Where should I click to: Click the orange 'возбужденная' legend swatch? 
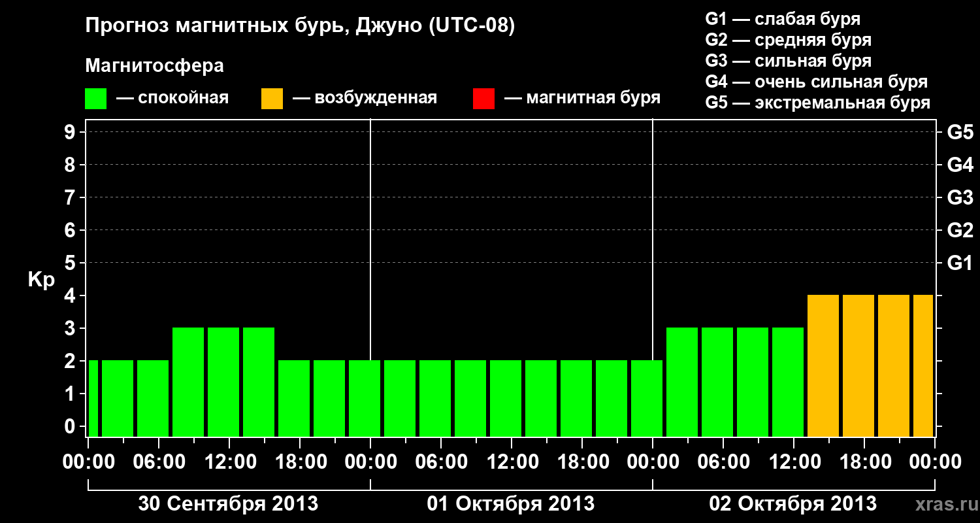pyautogui.click(x=272, y=99)
